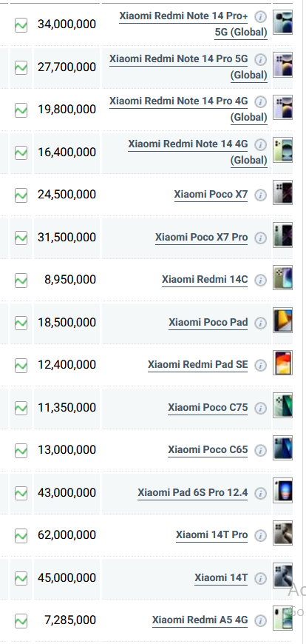Open price chart for Xiaomi Redmi 14C
The image size is (306, 644).
[x=21, y=281]
